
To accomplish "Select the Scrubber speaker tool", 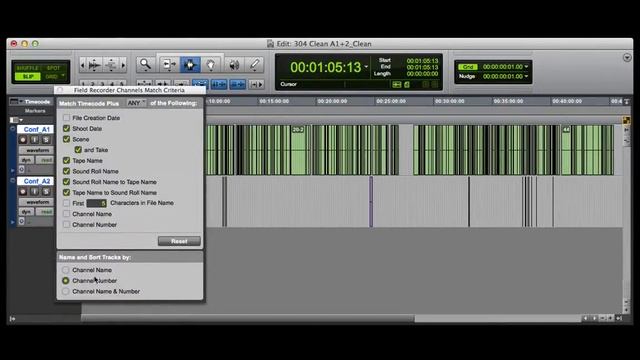I will click(234, 64).
